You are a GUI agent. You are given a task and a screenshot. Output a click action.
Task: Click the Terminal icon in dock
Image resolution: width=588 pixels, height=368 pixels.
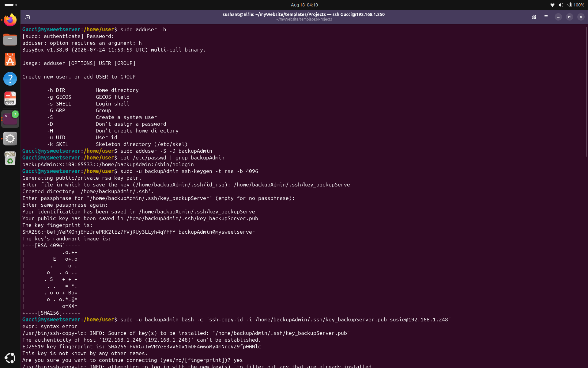click(x=10, y=119)
